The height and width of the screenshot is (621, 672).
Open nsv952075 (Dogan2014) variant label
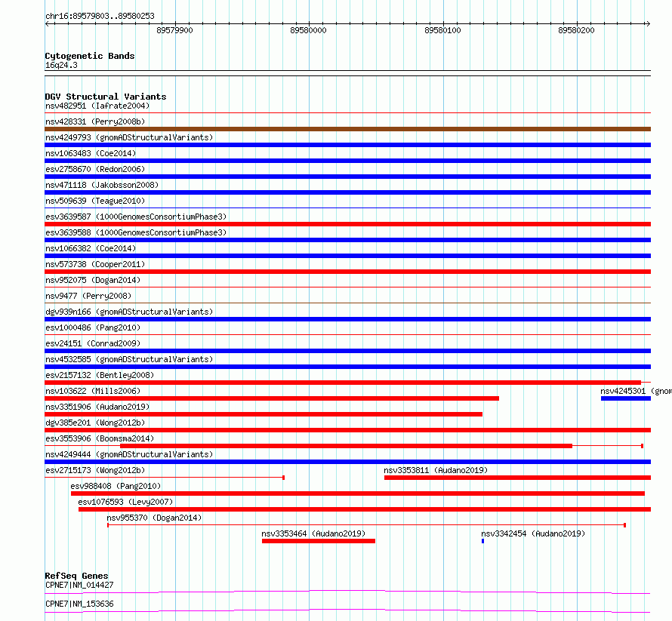(93, 280)
